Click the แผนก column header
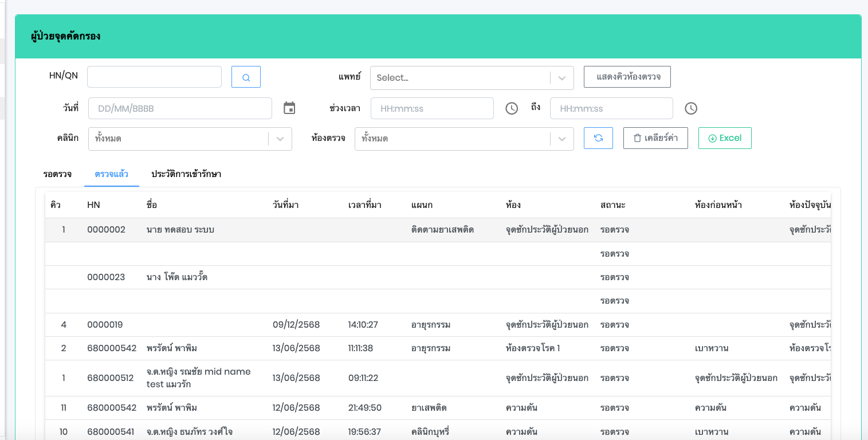This screenshot has width=868, height=440. point(422,205)
